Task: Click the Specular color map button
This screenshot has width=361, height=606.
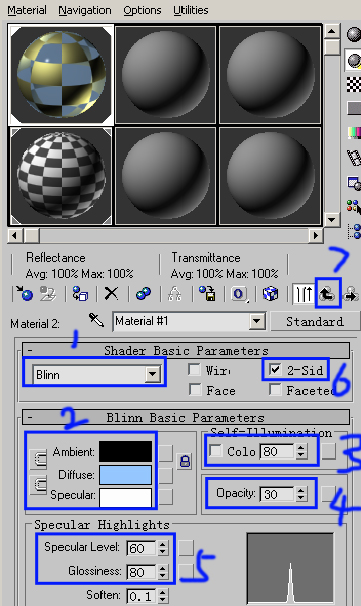Action: [165, 497]
